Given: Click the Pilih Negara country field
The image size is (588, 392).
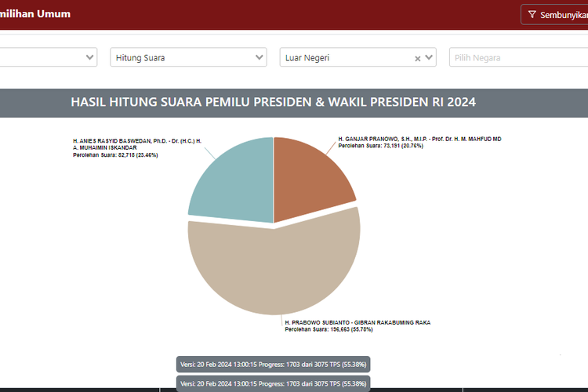Looking at the screenshot, I should 517,57.
